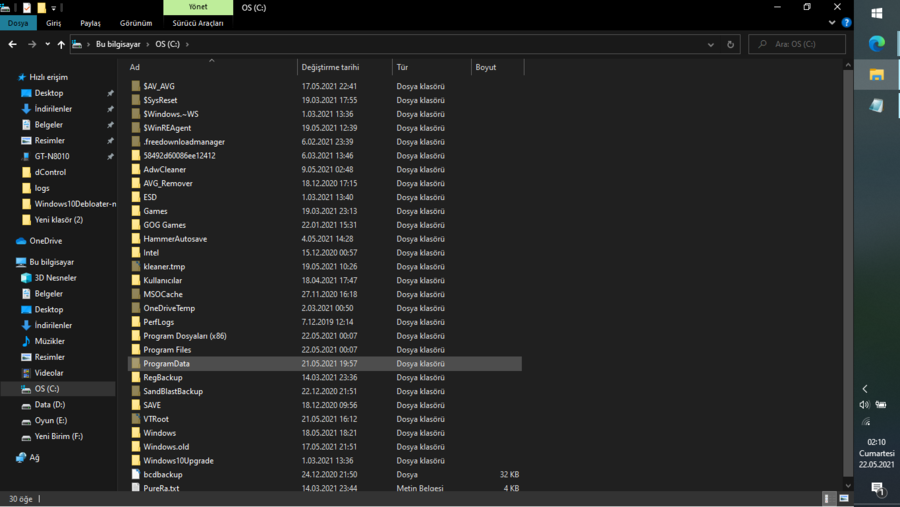Select the Windows10Upgrade folder
Screen dimensions: 900x507
tap(179, 460)
